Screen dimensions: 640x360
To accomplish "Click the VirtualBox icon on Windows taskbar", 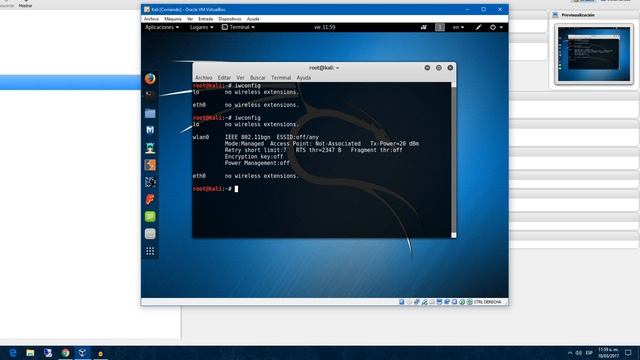I will (x=82, y=353).
